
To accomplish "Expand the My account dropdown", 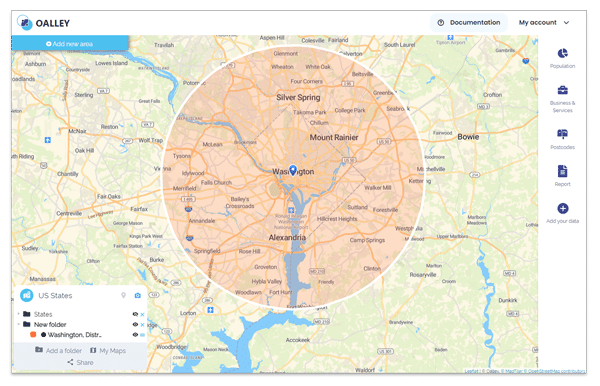I will point(544,23).
